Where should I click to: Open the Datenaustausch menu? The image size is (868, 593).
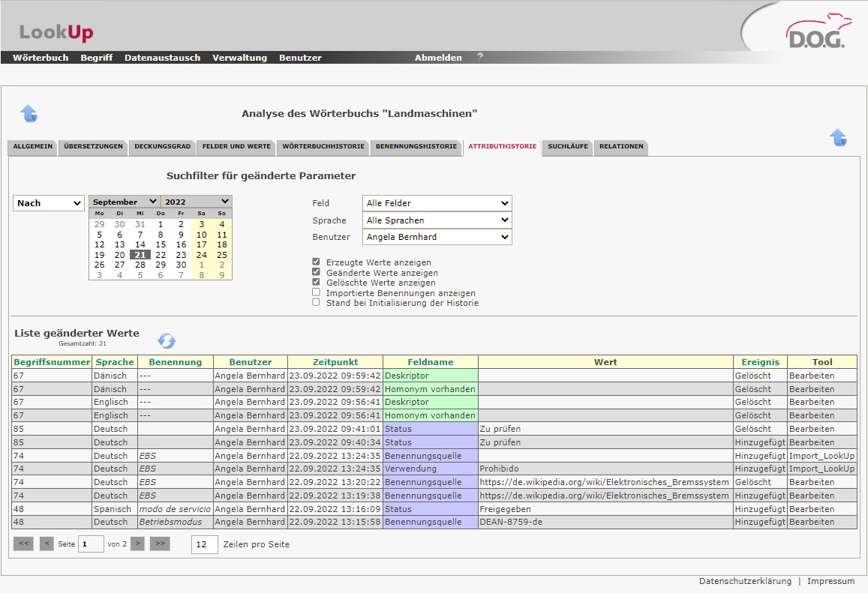[162, 58]
